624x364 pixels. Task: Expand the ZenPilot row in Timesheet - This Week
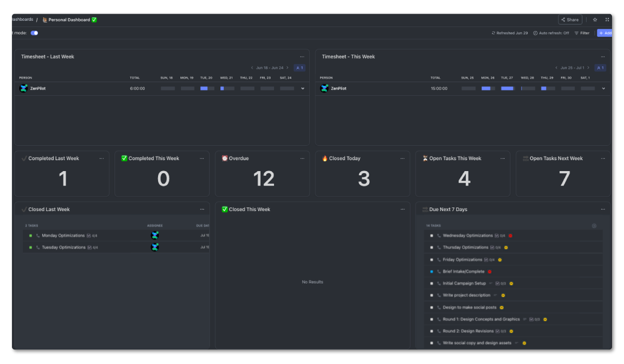pyautogui.click(x=603, y=88)
